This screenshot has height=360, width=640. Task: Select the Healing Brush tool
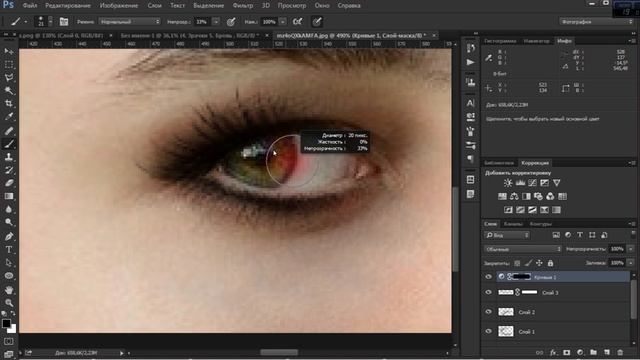[9, 131]
